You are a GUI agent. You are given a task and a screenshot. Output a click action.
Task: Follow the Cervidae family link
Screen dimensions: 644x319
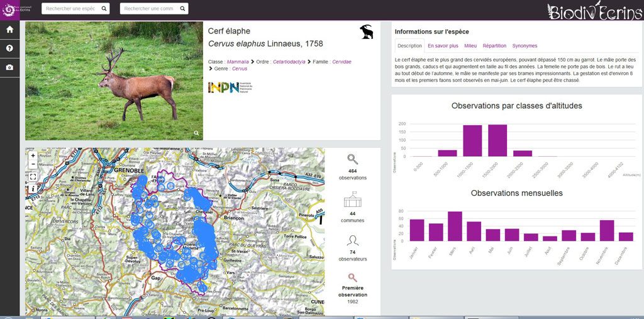coord(341,62)
